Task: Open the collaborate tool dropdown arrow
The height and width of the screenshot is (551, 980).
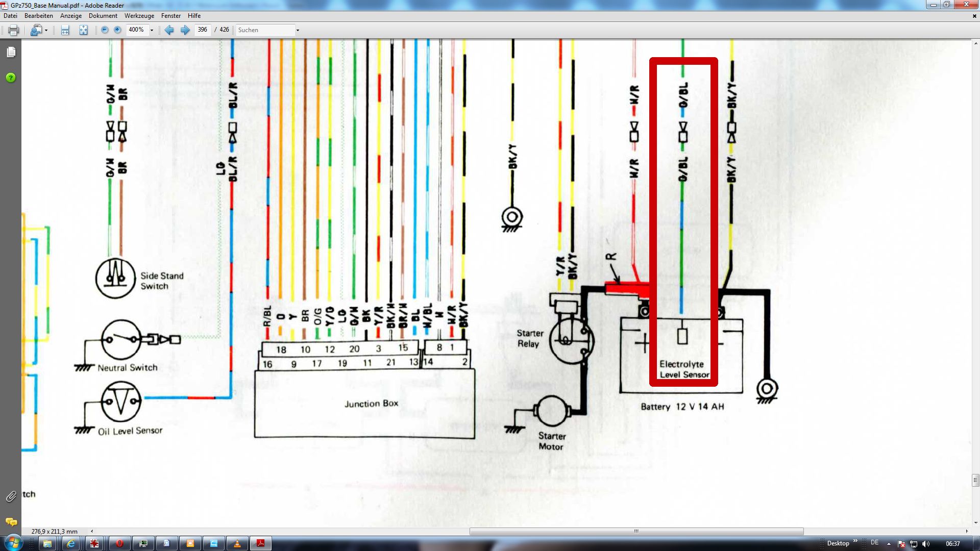Action: point(46,30)
